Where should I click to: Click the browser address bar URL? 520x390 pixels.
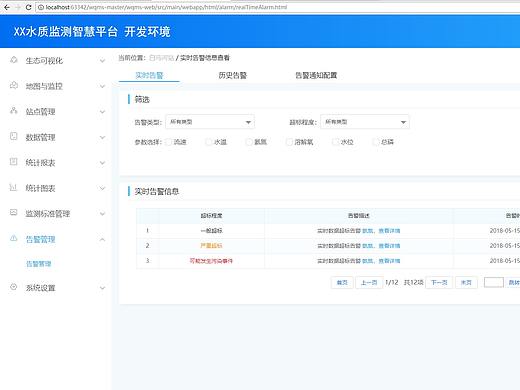(166, 7)
